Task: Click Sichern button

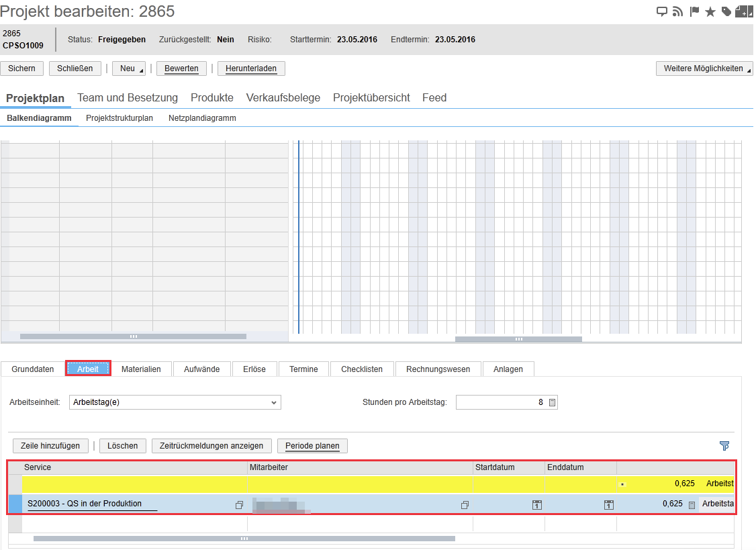Action: (21, 68)
